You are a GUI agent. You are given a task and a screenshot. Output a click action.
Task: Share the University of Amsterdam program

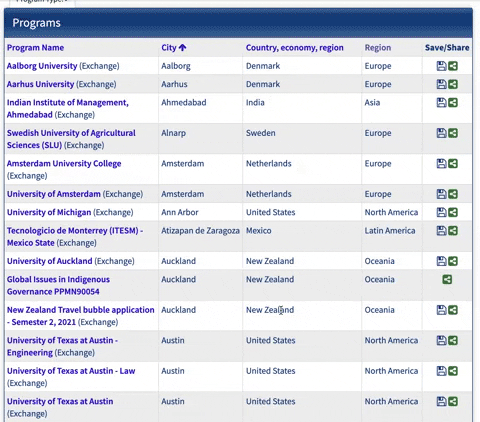pos(453,194)
